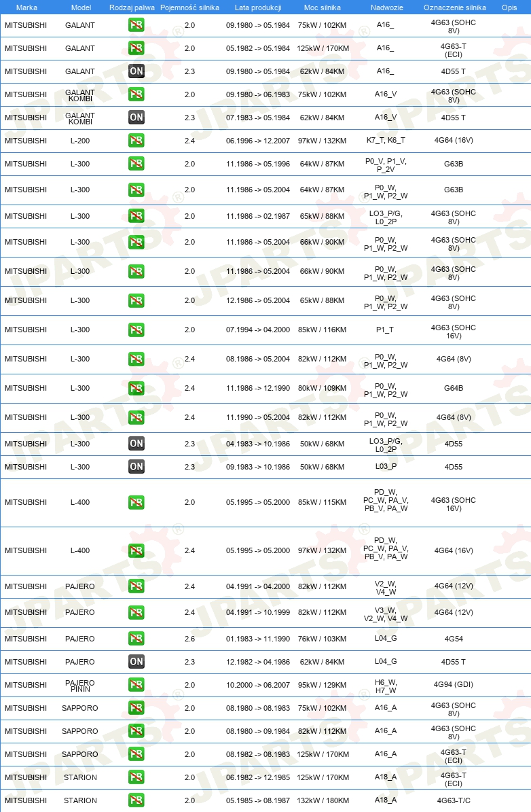The height and width of the screenshot is (812, 531).
Task: Select the PAJERO PININ model cell
Action: [x=80, y=686]
